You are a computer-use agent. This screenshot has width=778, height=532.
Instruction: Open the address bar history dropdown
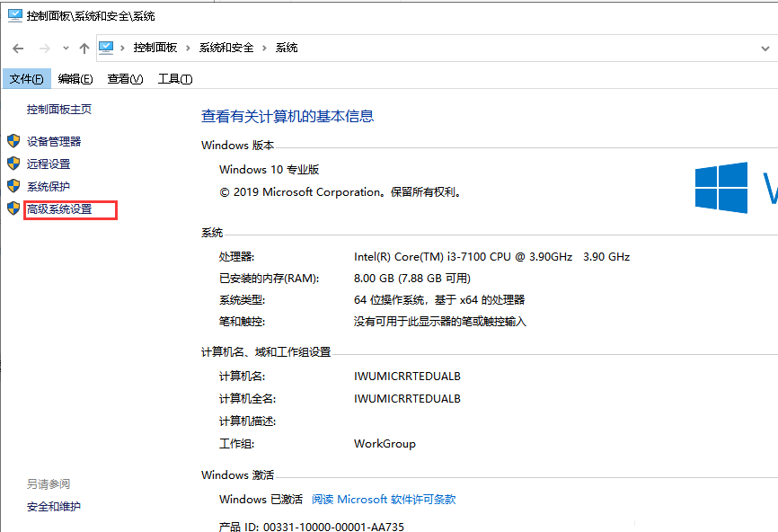point(765,49)
